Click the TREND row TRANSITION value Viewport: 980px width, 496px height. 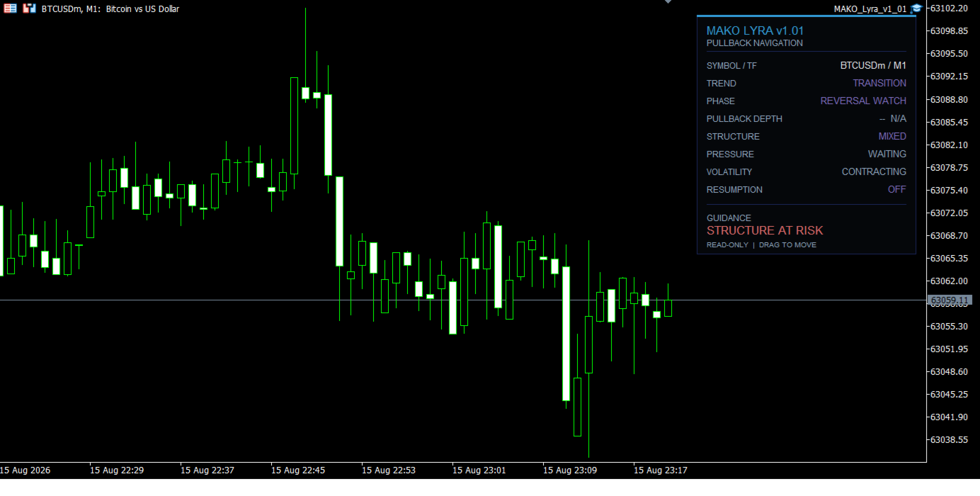[879, 84]
